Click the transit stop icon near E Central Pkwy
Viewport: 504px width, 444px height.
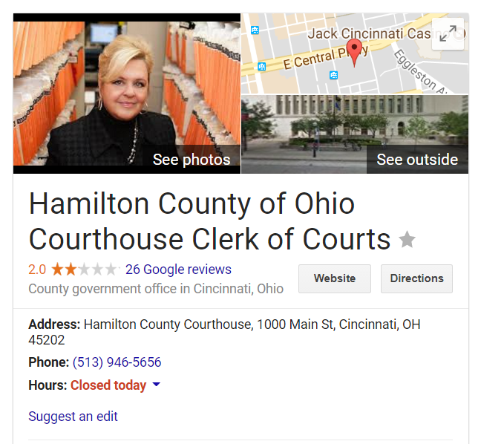(x=262, y=67)
